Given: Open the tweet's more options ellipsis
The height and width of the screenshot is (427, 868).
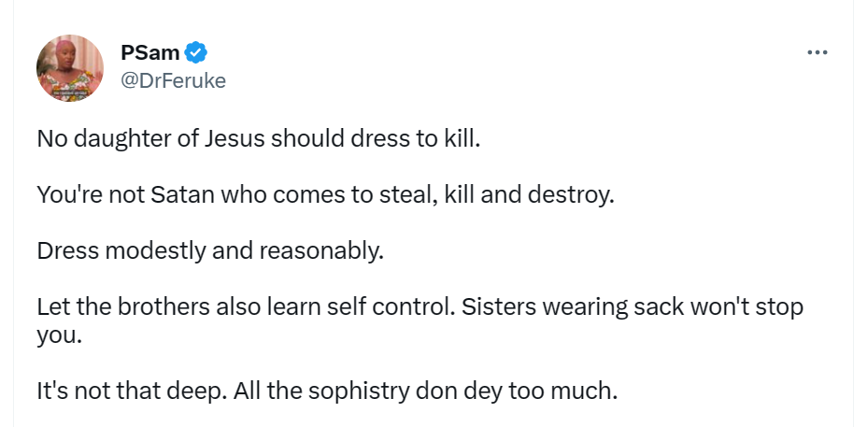Looking at the screenshot, I should click(x=817, y=53).
